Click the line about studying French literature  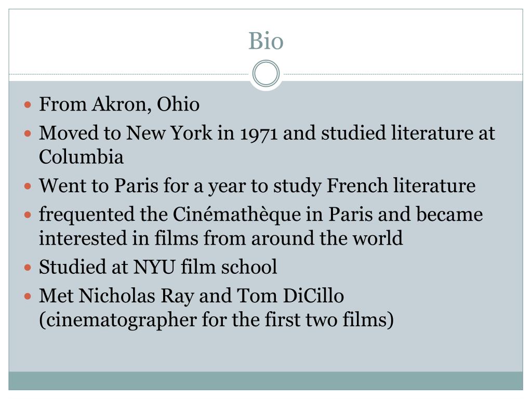point(257,186)
